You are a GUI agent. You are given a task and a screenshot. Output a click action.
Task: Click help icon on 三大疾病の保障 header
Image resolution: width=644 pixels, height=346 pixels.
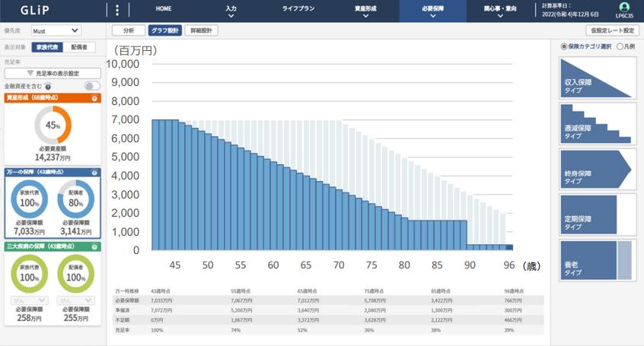click(94, 247)
